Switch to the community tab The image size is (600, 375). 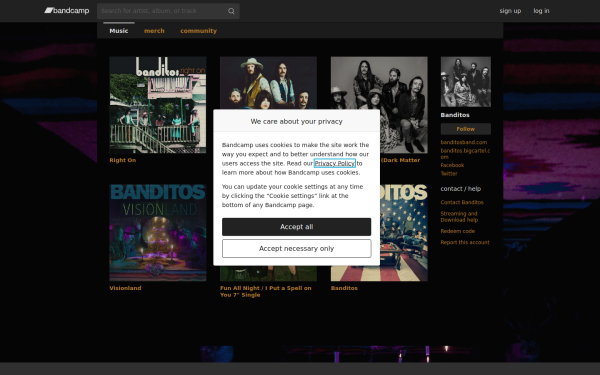(x=199, y=31)
